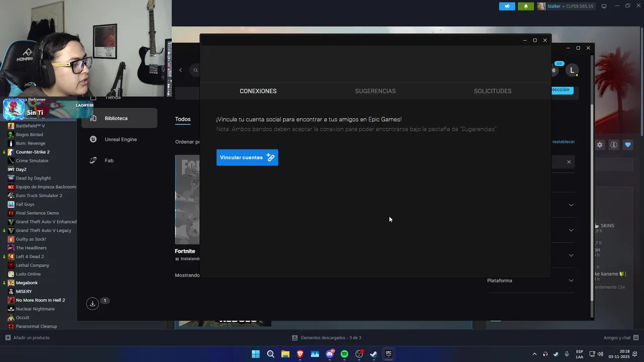Select Ludo Online in the Steam list
The height and width of the screenshot is (362, 644).
(x=28, y=274)
